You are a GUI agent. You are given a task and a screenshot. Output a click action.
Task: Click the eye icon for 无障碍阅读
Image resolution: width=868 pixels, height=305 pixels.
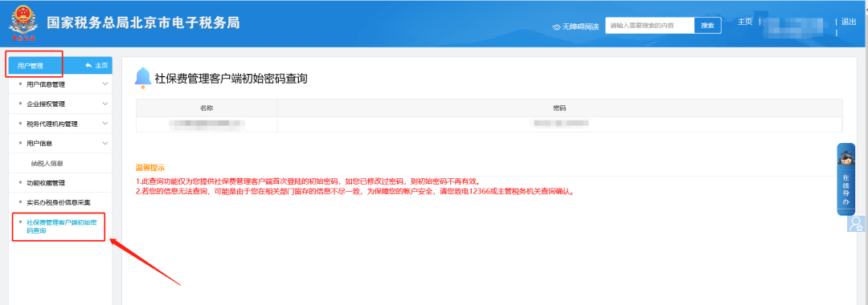pos(556,26)
